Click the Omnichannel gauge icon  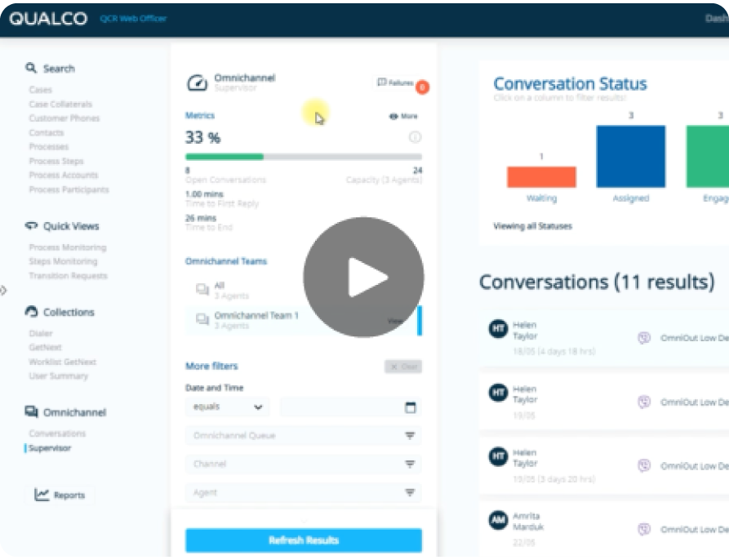pyautogui.click(x=197, y=82)
